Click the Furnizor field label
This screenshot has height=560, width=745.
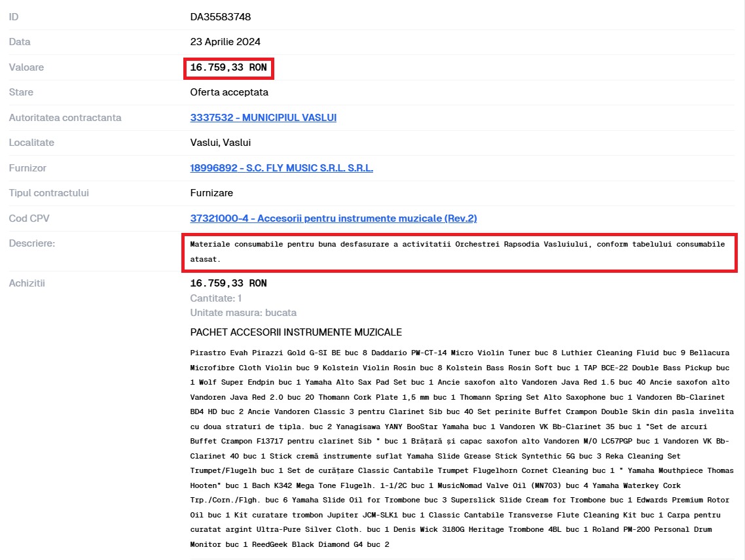point(27,168)
